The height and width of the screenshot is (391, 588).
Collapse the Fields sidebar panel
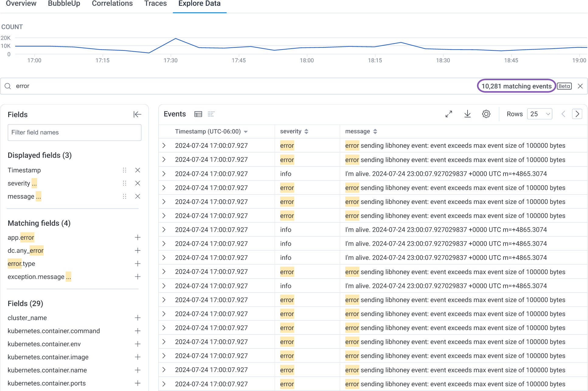137,114
